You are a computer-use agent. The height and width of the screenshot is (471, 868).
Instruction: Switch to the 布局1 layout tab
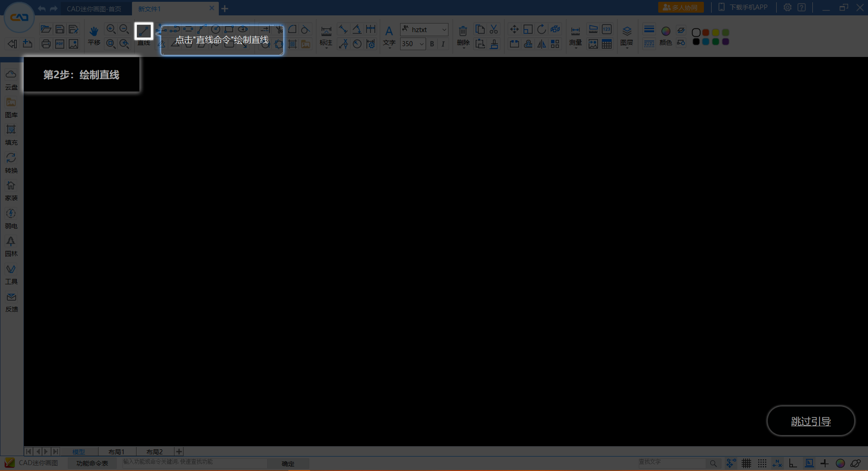[x=116, y=452]
